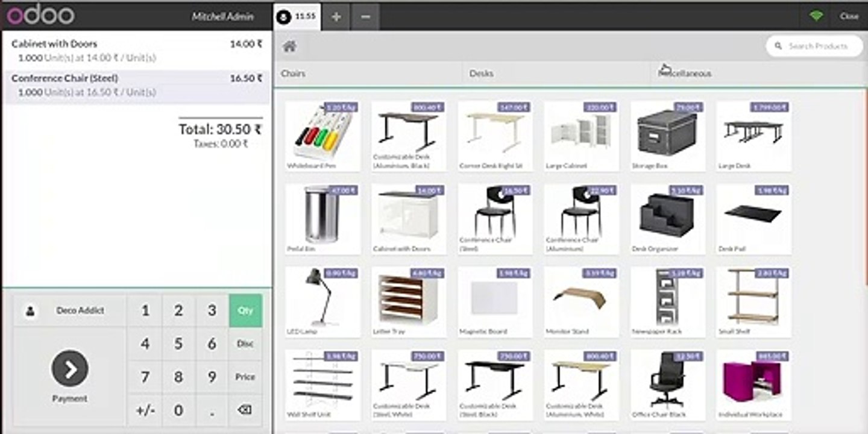This screenshot has width=868, height=434.
Task: Add Storage Box product
Action: [668, 136]
